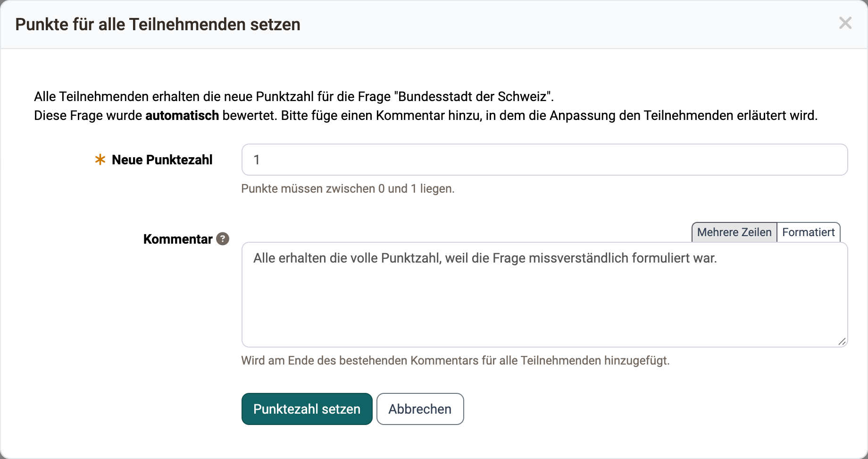This screenshot has width=868, height=459.
Task: Click the 'Kommentar' label
Action: pos(178,239)
